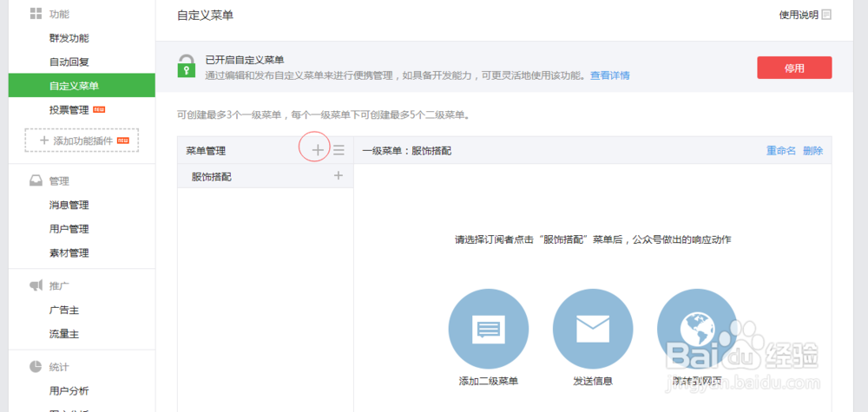This screenshot has height=412, width=868.
Task: Click the 添加二级菜单 round icon
Action: (488, 329)
